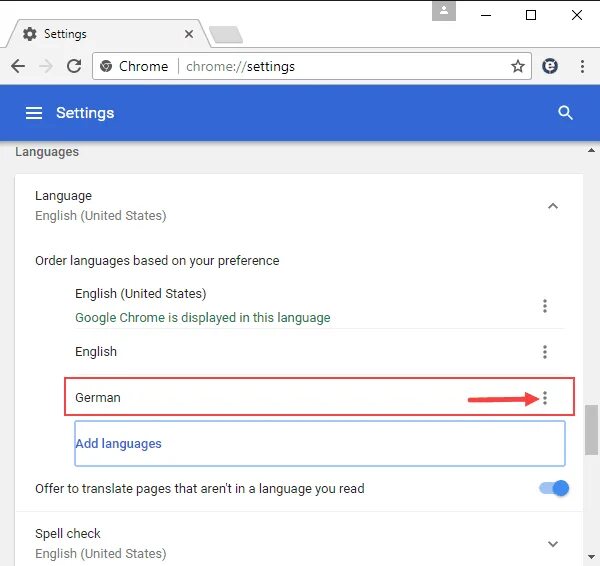Open the Settings hamburger menu
Image resolution: width=600 pixels, height=566 pixels.
(x=34, y=113)
